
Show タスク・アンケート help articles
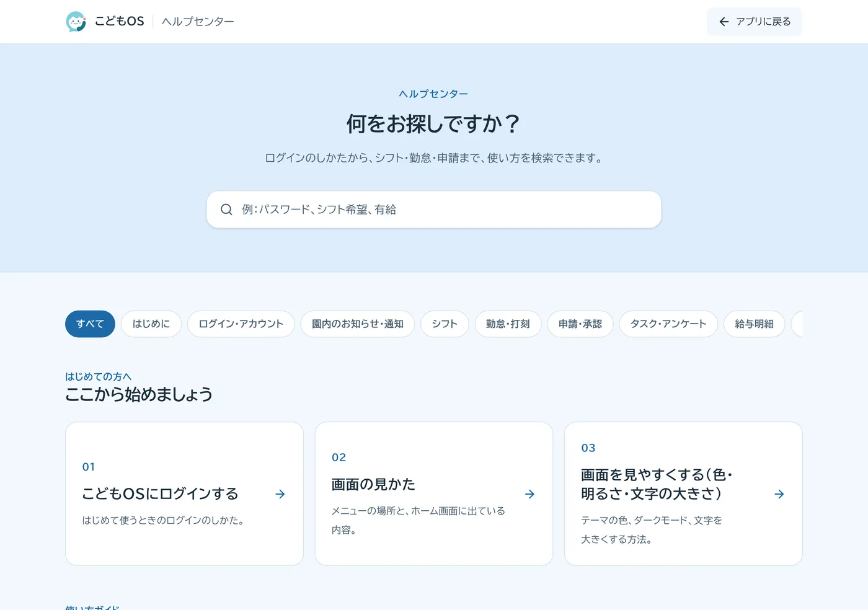tap(668, 324)
